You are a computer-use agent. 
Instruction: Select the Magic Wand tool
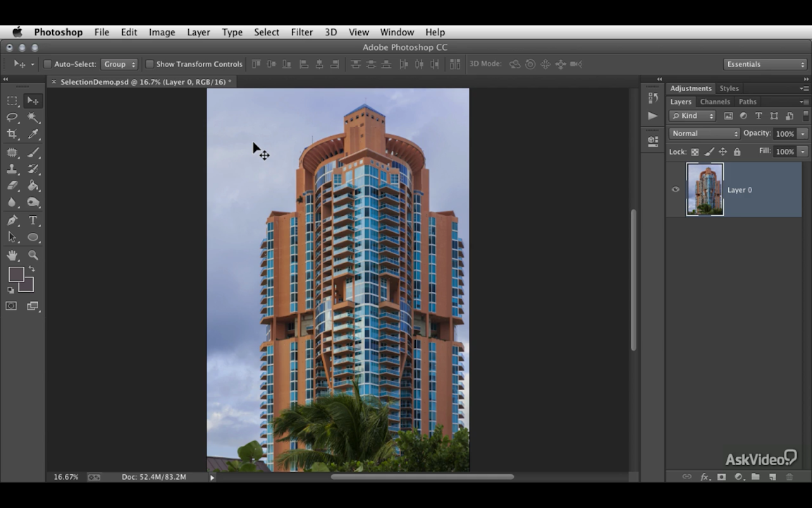pyautogui.click(x=33, y=117)
